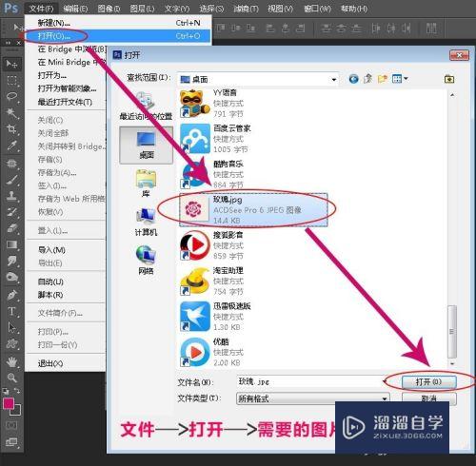This screenshot has height=466, width=476.
Task: Select the Pen tool
Action: coord(12,295)
